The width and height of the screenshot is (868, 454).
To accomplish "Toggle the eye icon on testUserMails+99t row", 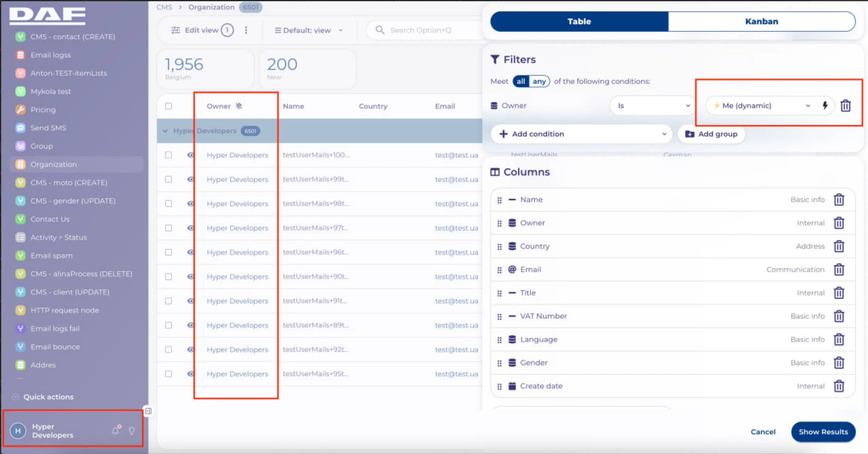I will click(x=191, y=179).
